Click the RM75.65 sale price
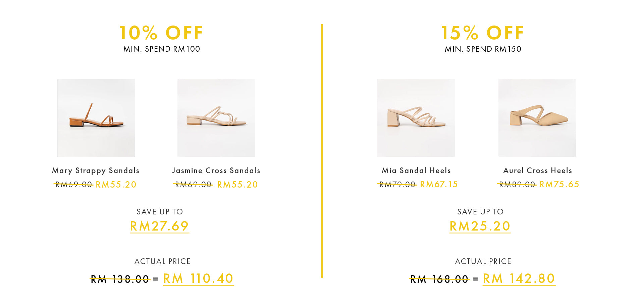The image size is (644, 302). [x=559, y=184]
